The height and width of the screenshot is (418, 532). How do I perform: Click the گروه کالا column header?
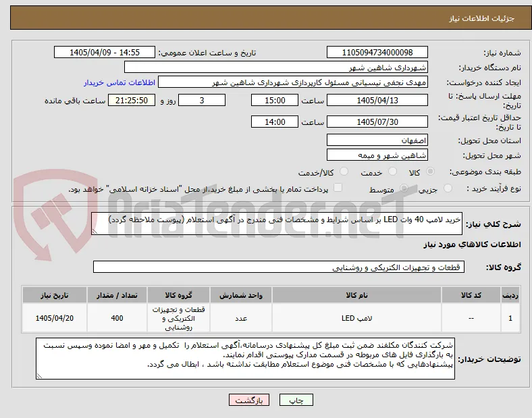coord(178,295)
